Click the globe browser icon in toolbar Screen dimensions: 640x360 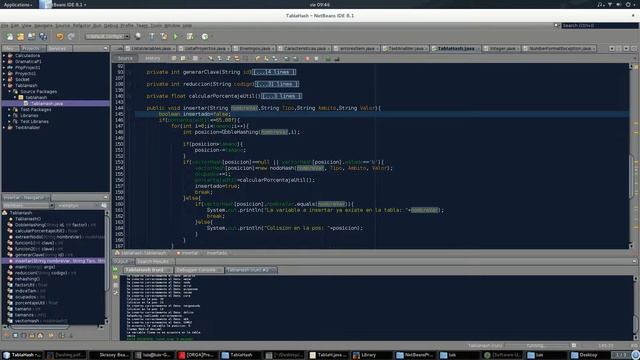138,37
